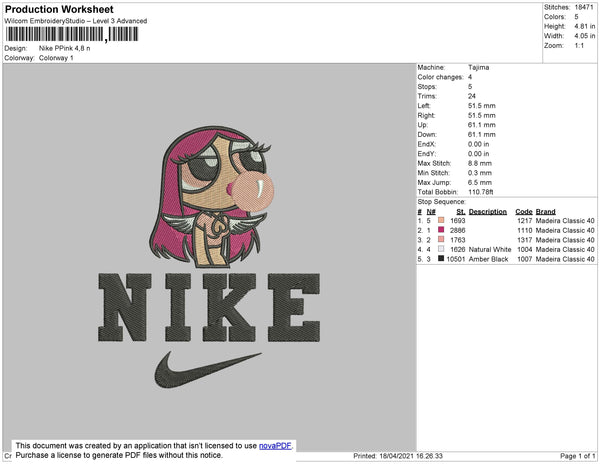Click the Width value 4.05 in

click(x=585, y=36)
